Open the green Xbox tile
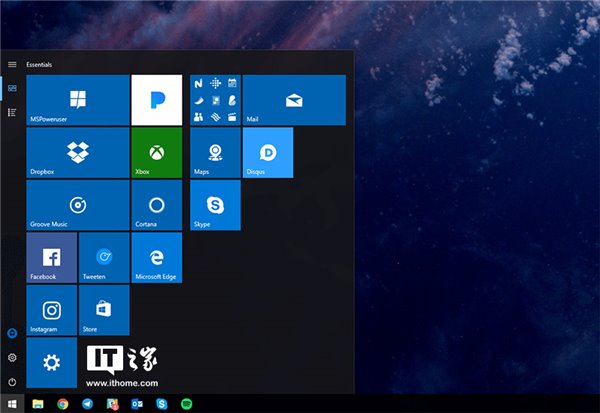The image size is (600, 413). pyautogui.click(x=157, y=153)
